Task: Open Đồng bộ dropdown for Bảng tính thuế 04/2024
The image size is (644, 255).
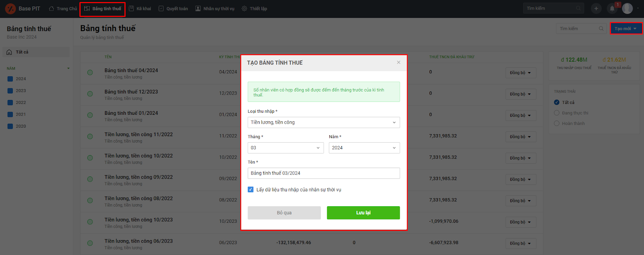Action: click(x=521, y=73)
